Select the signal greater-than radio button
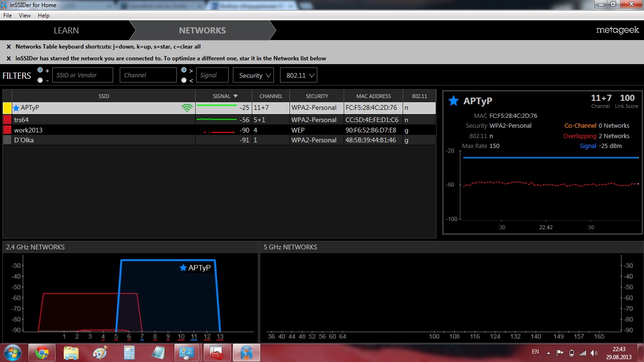Viewport: 644px width, 362px height. pyautogui.click(x=184, y=70)
